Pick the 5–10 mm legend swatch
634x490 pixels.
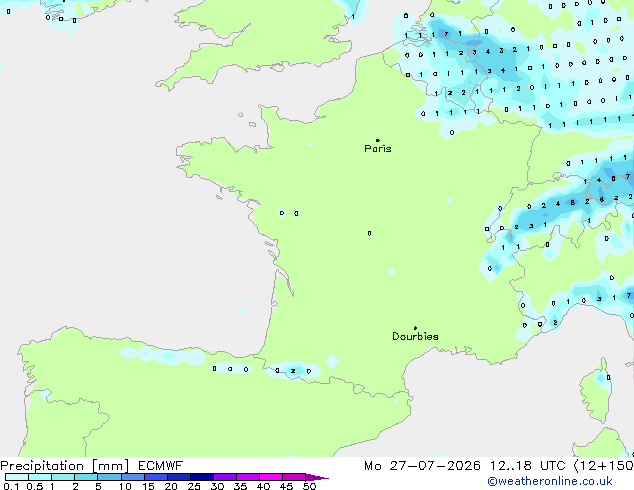(109, 477)
